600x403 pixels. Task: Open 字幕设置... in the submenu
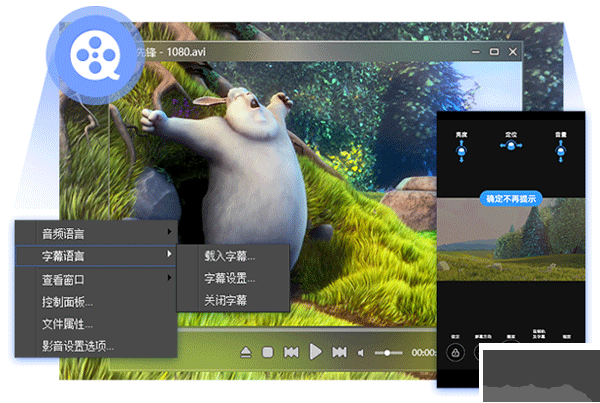click(233, 278)
